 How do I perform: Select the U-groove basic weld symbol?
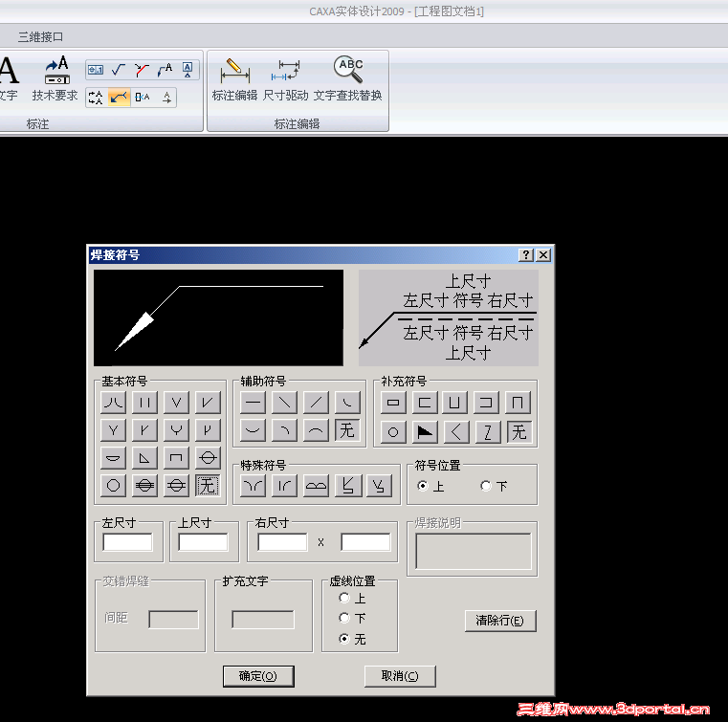(x=176, y=430)
